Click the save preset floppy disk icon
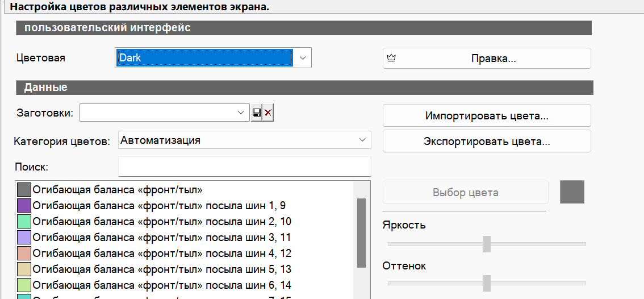The width and height of the screenshot is (644, 299). [x=256, y=113]
